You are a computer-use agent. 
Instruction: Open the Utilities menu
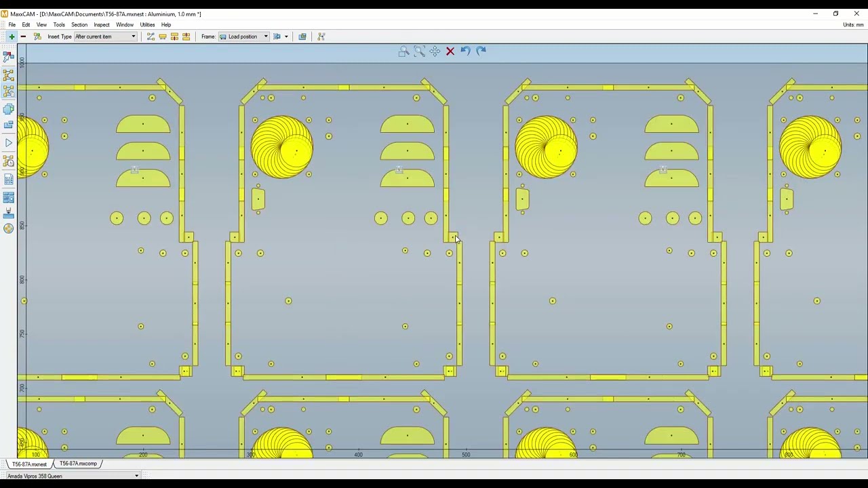[x=147, y=25]
